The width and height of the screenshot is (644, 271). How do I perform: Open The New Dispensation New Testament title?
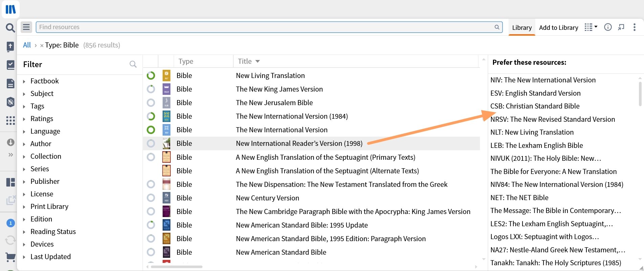coord(342,185)
